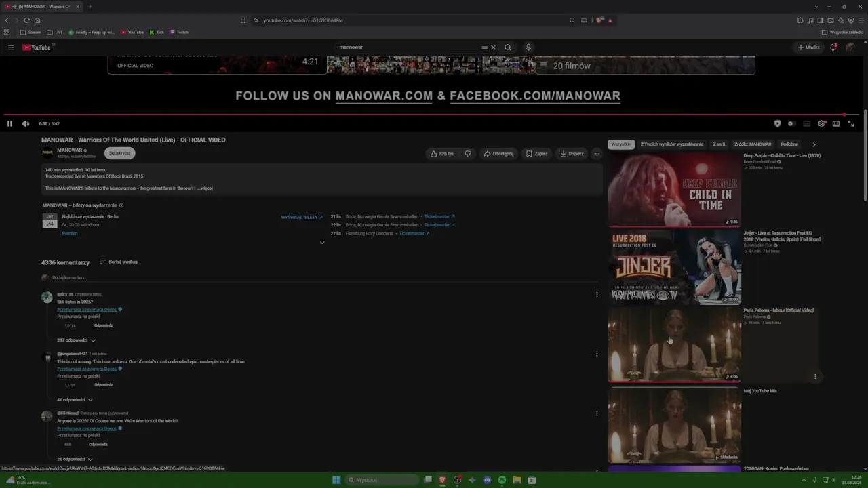Dislike the video with thumbs down
This screenshot has width=868, height=488.
click(x=468, y=154)
